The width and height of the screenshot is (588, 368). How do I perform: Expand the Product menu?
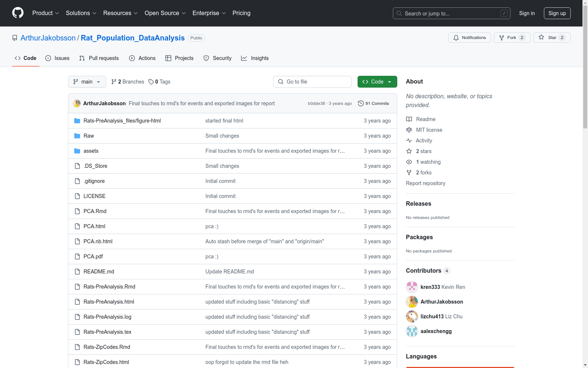(46, 13)
